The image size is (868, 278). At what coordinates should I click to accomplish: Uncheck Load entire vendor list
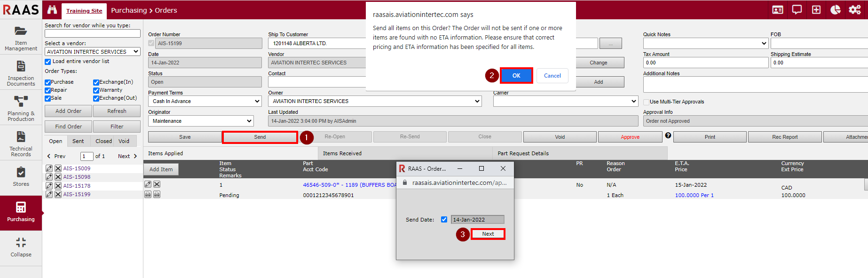pyautogui.click(x=48, y=62)
